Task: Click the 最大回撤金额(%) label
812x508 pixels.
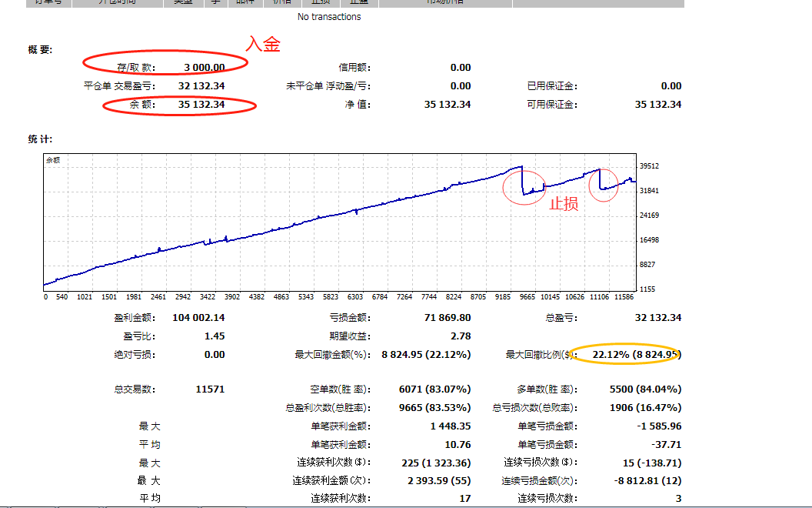Action: click(x=333, y=355)
